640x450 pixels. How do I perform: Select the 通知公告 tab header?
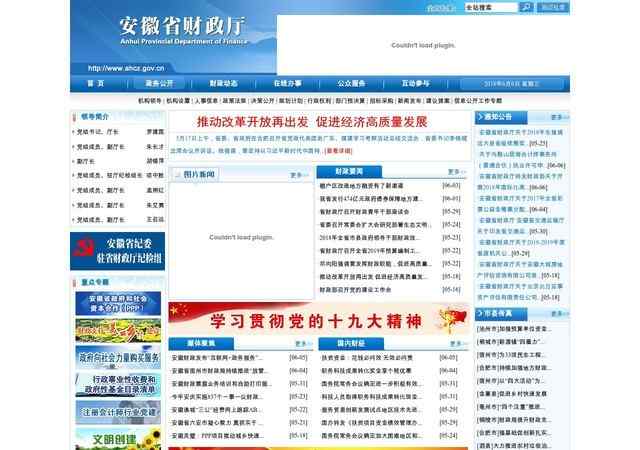(501, 117)
